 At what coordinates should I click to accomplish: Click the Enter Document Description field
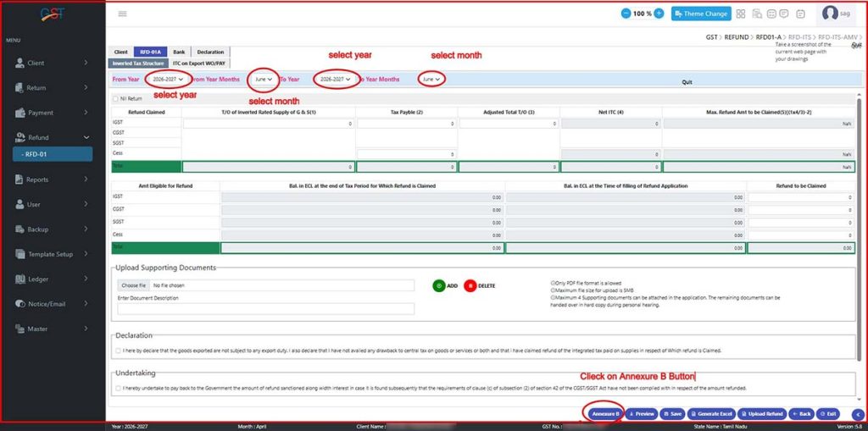265,309
